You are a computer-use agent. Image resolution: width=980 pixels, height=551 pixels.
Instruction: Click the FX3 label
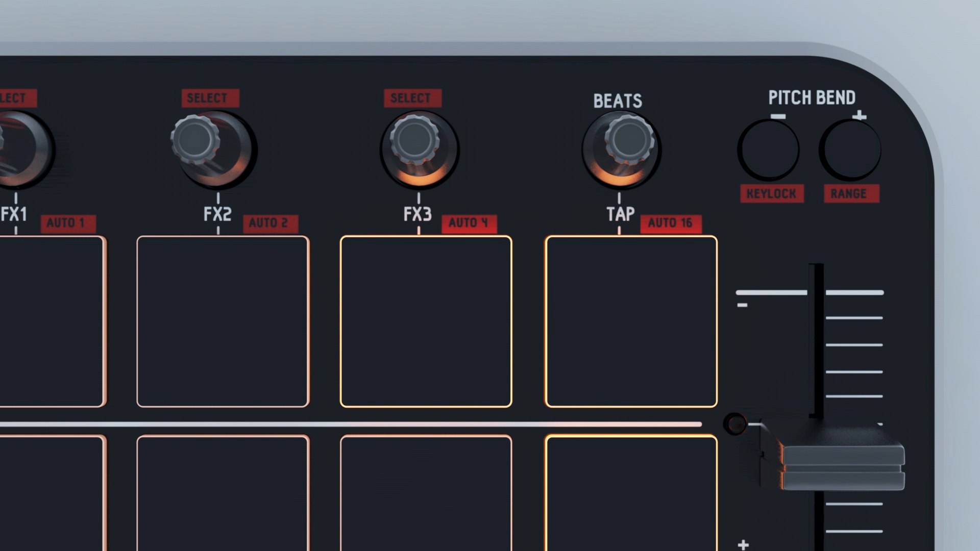coord(418,214)
